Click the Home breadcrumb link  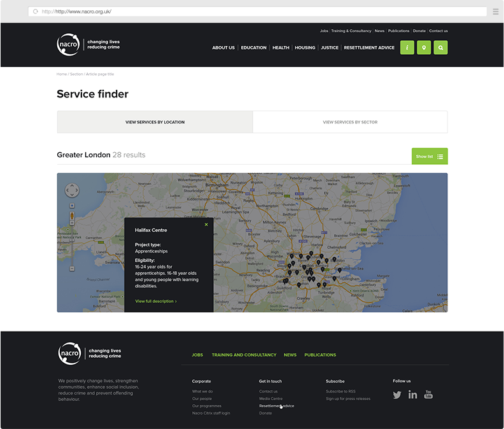[x=61, y=74]
